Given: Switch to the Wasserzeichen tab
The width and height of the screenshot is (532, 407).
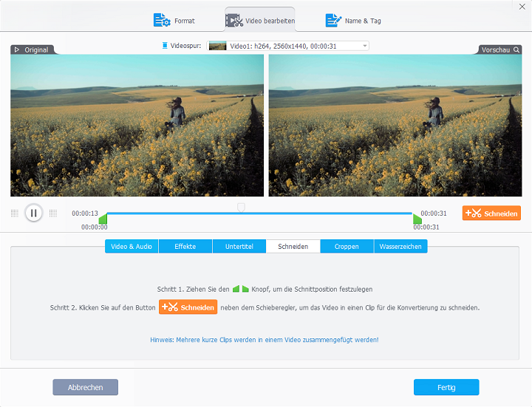Looking at the screenshot, I should pos(400,247).
